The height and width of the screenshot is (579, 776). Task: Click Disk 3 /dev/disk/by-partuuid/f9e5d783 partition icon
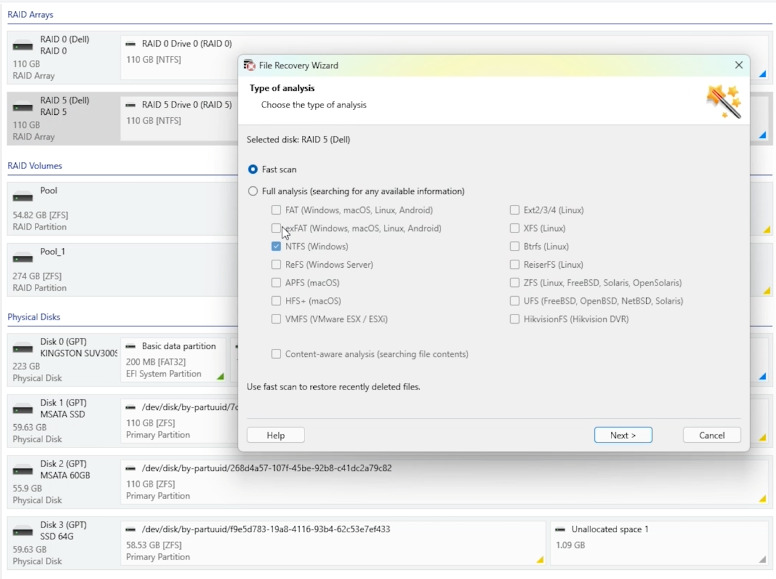click(x=131, y=529)
